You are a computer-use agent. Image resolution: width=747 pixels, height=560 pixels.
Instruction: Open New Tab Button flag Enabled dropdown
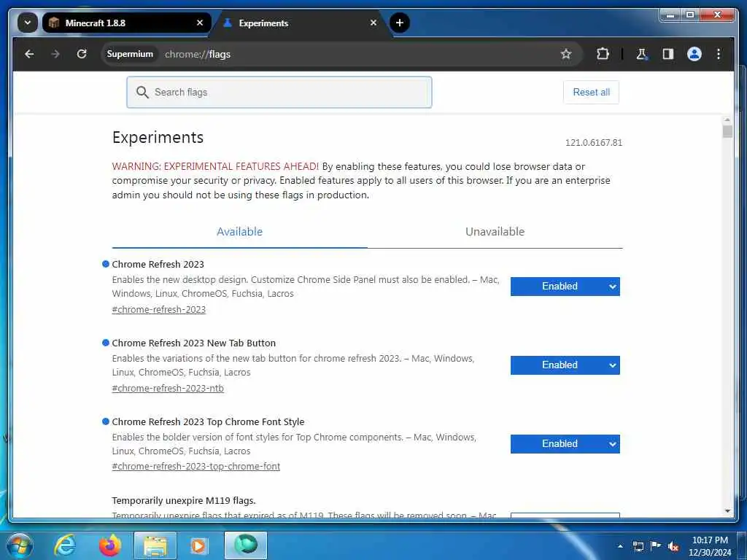pos(565,365)
